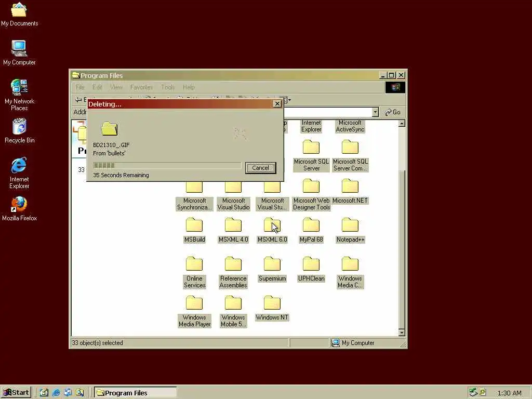Screen dimensions: 532x399
Task: Select the Windows Media Player folder
Action: click(x=194, y=312)
